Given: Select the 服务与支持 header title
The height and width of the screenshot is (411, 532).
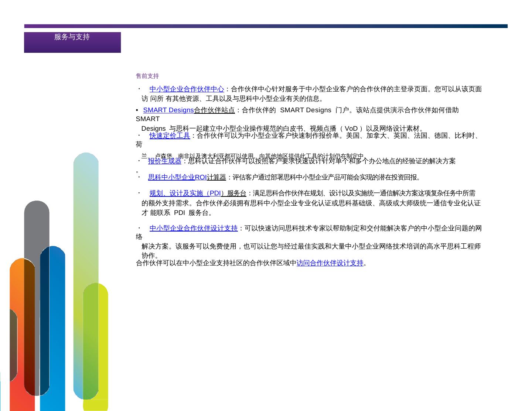Looking at the screenshot, I should point(72,37).
